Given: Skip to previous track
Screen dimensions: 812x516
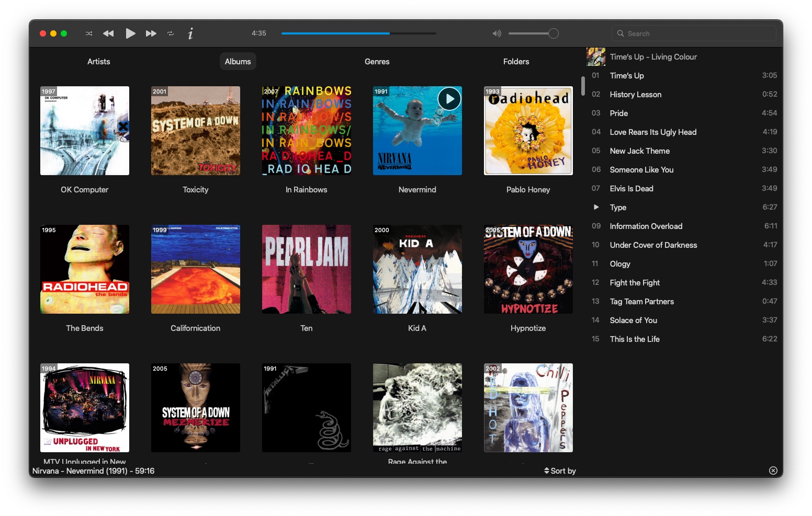Looking at the screenshot, I should 108,33.
